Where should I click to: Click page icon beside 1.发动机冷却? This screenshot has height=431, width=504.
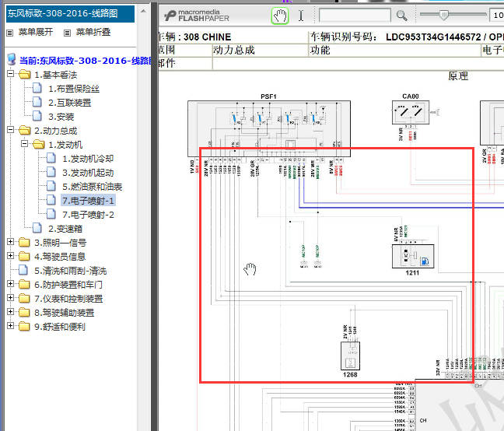point(51,158)
